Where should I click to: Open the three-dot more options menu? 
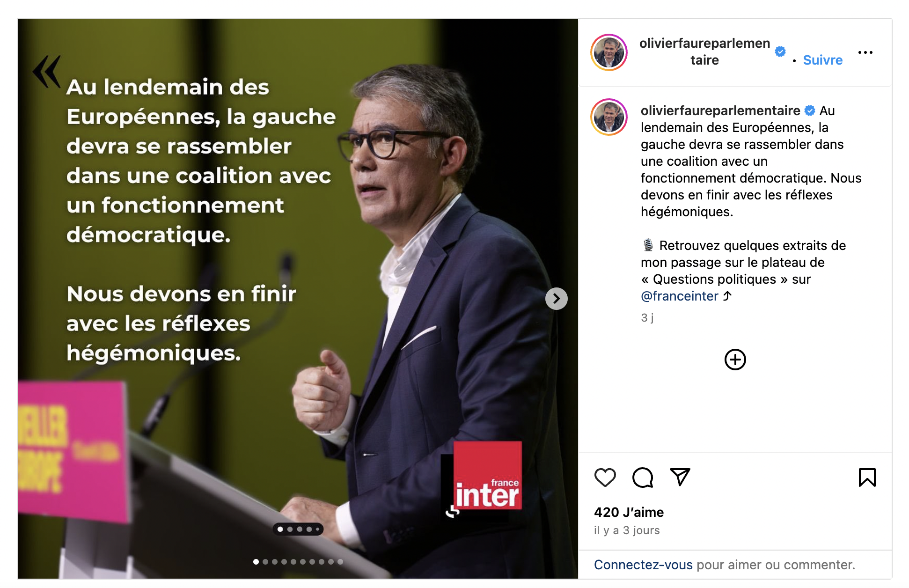pos(865,52)
